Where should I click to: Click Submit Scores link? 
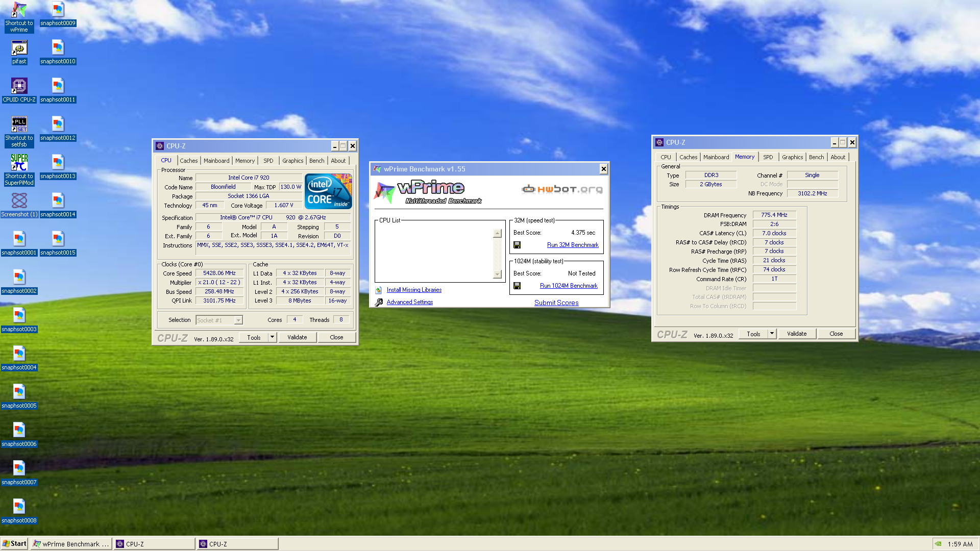pyautogui.click(x=556, y=303)
